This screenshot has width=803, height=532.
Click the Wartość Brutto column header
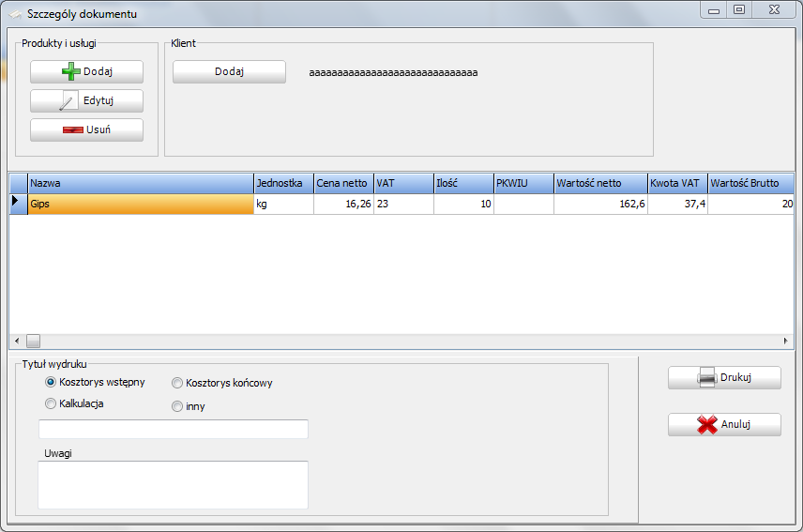(x=750, y=183)
